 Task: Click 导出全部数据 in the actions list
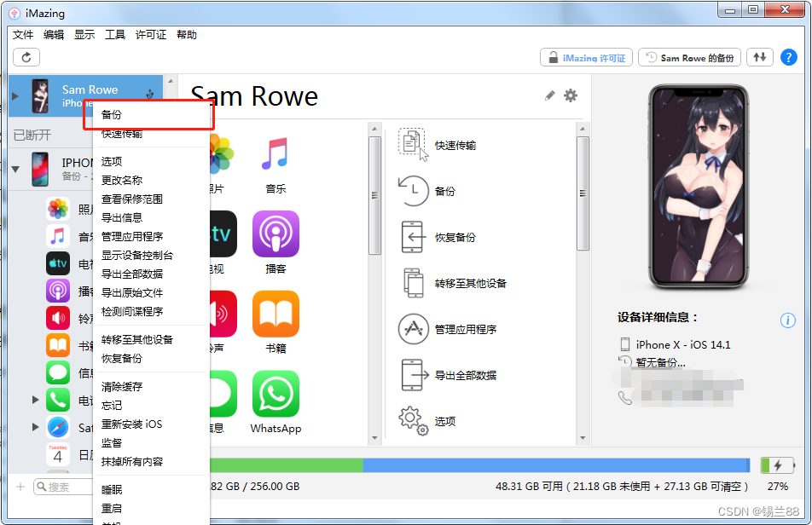(x=448, y=375)
